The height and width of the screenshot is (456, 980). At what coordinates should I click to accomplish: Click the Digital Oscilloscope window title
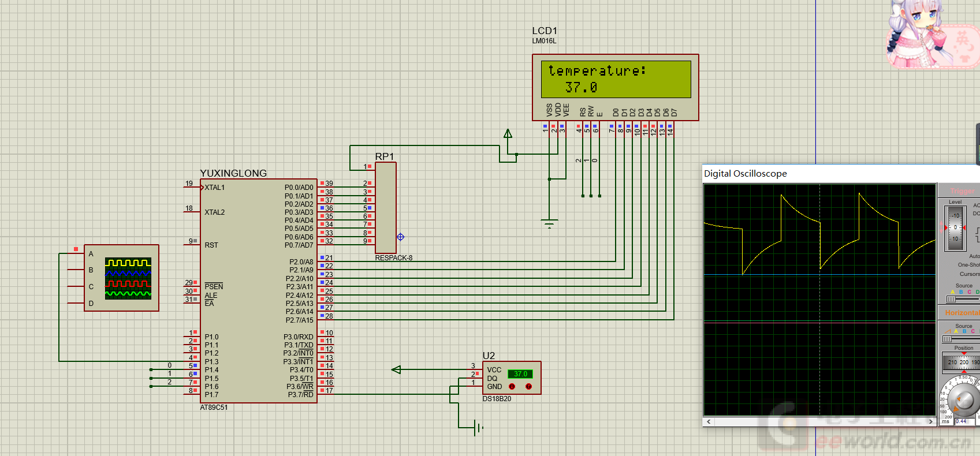click(745, 174)
